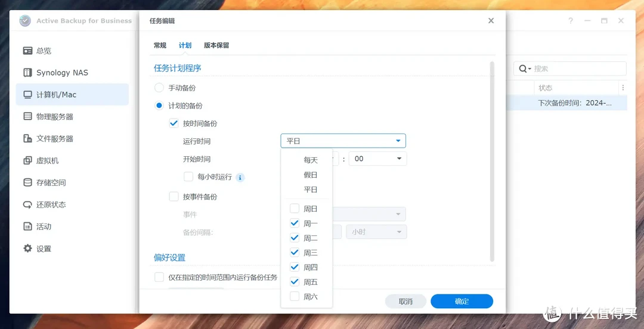Screen dimensions: 644x329
Task: Click the dialog vertical scrollbar
Action: pos(492,162)
